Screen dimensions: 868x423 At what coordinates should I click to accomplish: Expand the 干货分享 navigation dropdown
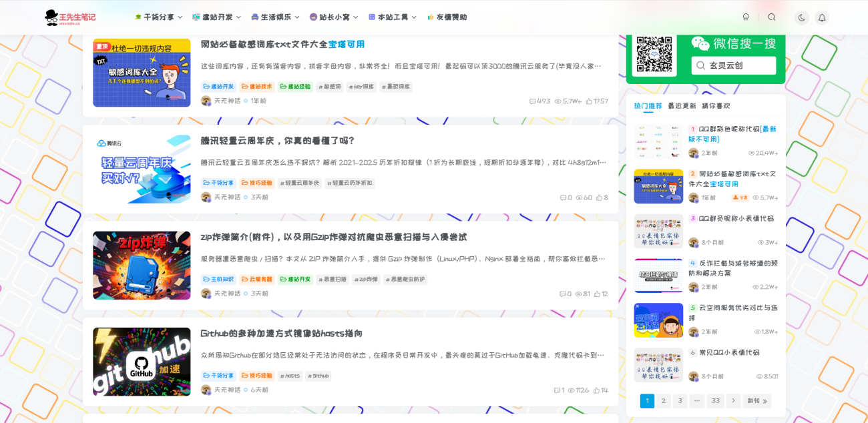tap(160, 17)
